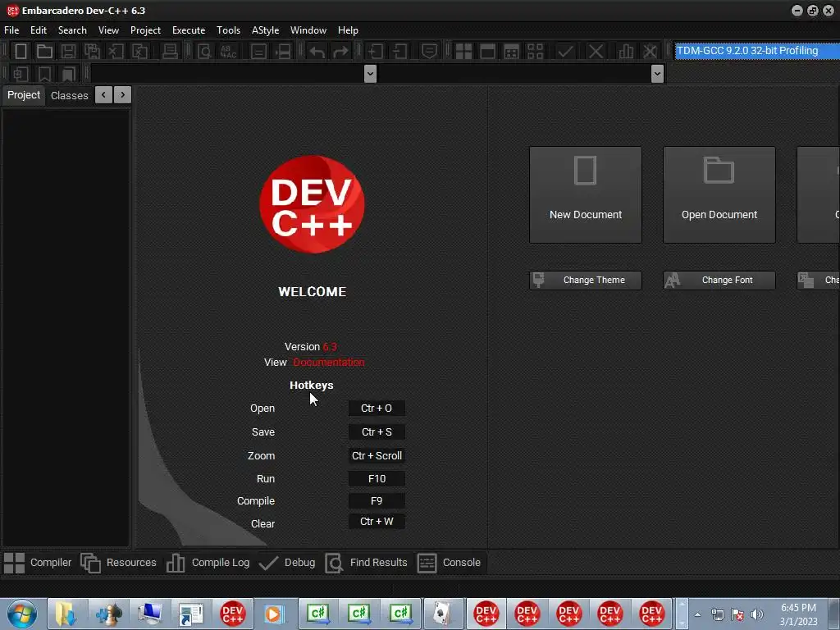Screen dimensions: 840x630
Task: Open the Find Results tab
Action: tap(367, 563)
